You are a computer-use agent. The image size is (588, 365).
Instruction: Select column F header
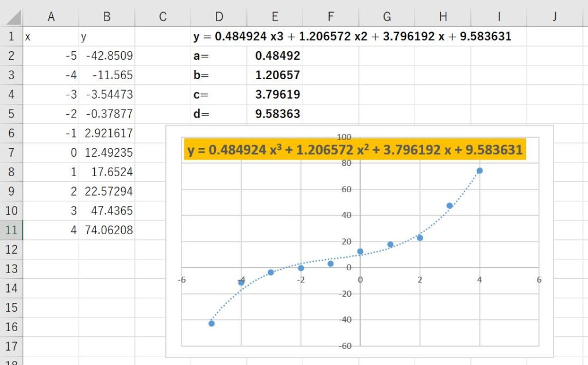[x=331, y=17]
